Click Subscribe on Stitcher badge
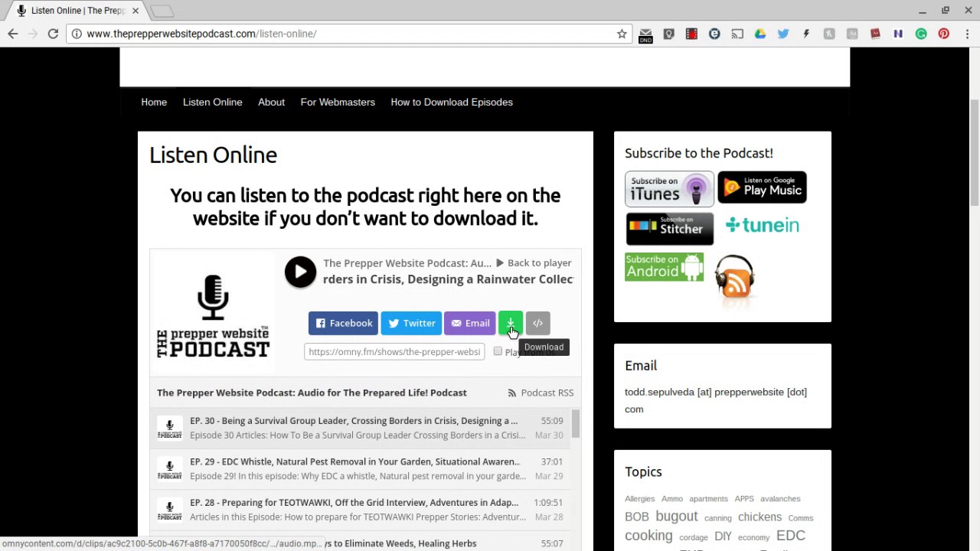Viewport: 980px width, 551px height. pyautogui.click(x=669, y=229)
